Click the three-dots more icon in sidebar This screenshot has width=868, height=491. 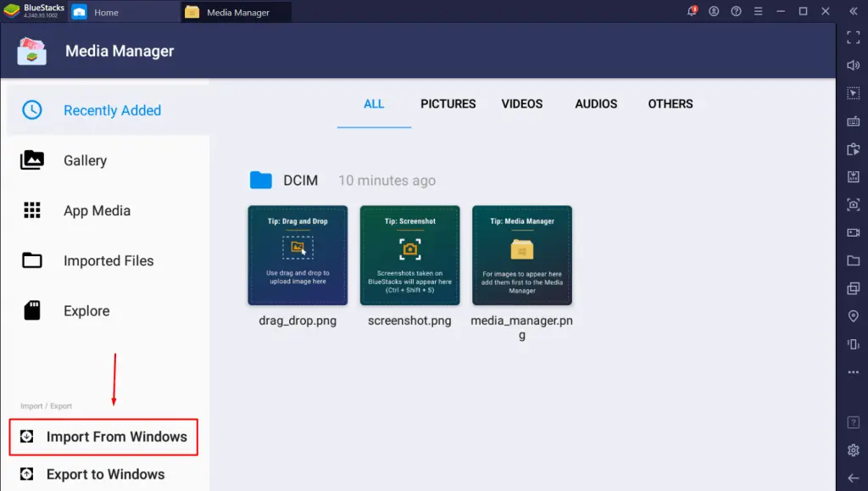pos(853,372)
